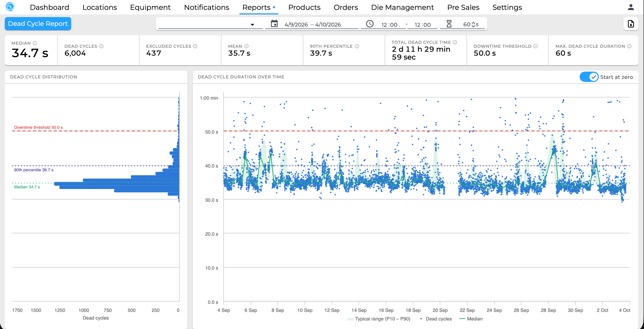Click the hourglass duration icon
Viewport: 644px width, 329px height.
tap(449, 24)
